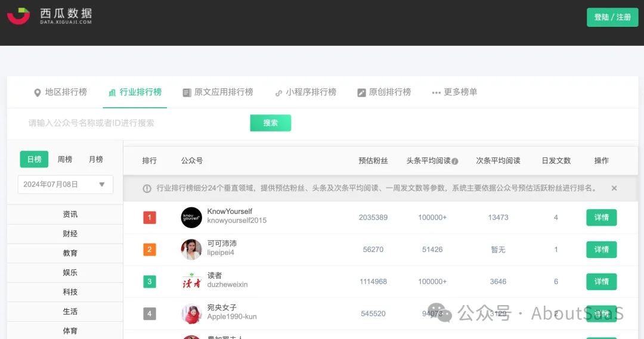This screenshot has width=644, height=339.
Task: Click the 读者 account logo
Action: point(191,281)
